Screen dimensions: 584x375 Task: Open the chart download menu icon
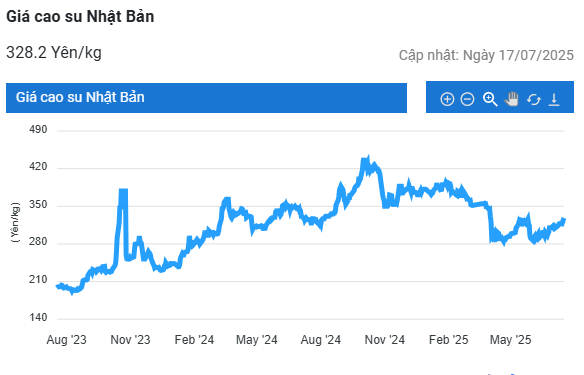[x=554, y=99]
